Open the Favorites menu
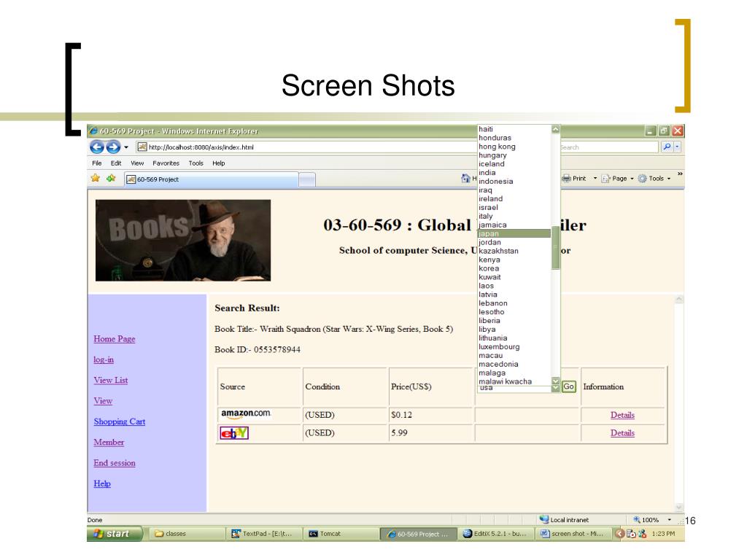 coord(166,163)
